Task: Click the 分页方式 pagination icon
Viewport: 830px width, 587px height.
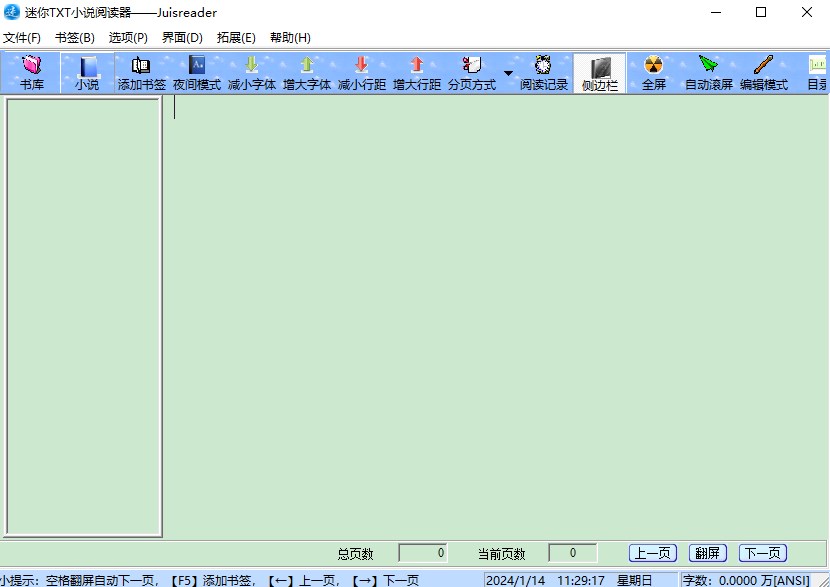Action: 472,73
